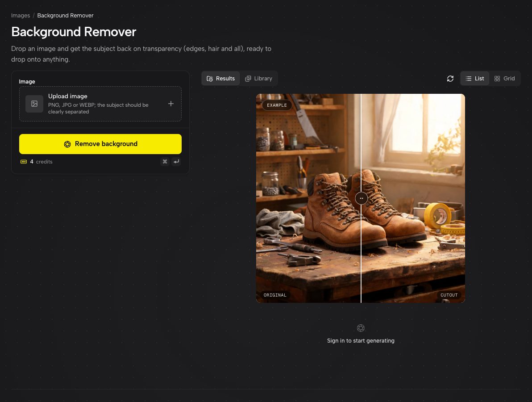Click the return key shortcut icon

pyautogui.click(x=176, y=162)
